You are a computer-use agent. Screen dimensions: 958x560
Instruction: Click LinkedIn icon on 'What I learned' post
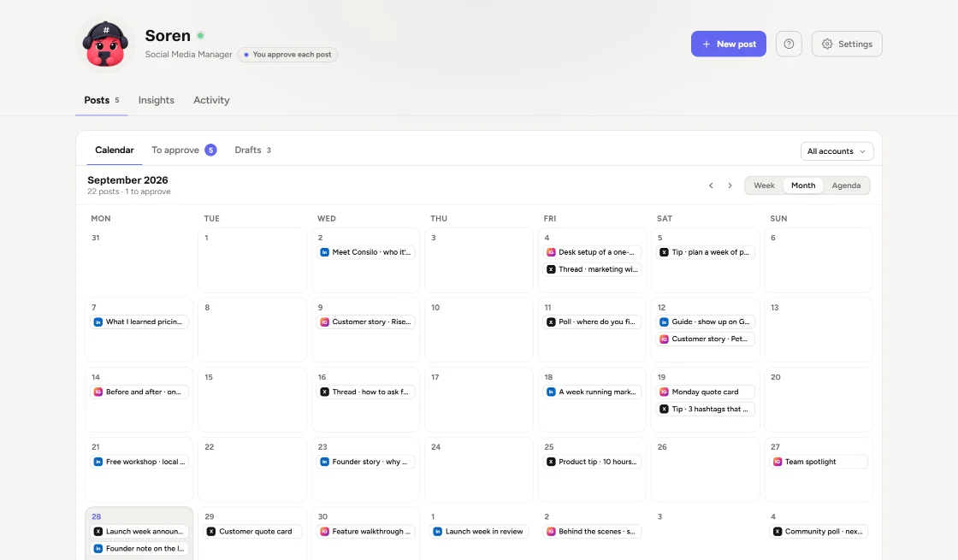pyautogui.click(x=98, y=321)
